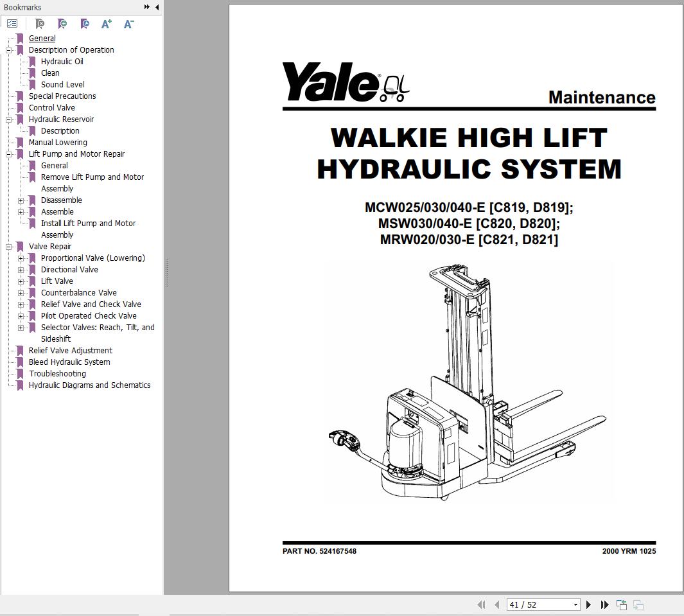Select the Description of Operation bookmark
This screenshot has height=616, width=684.
coord(71,49)
